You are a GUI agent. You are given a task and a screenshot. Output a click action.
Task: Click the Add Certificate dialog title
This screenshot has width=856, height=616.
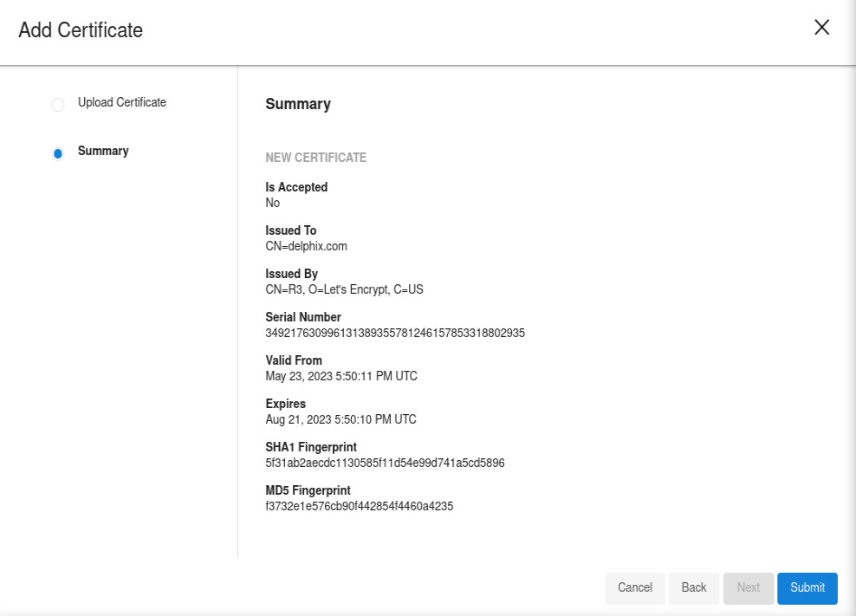click(81, 30)
